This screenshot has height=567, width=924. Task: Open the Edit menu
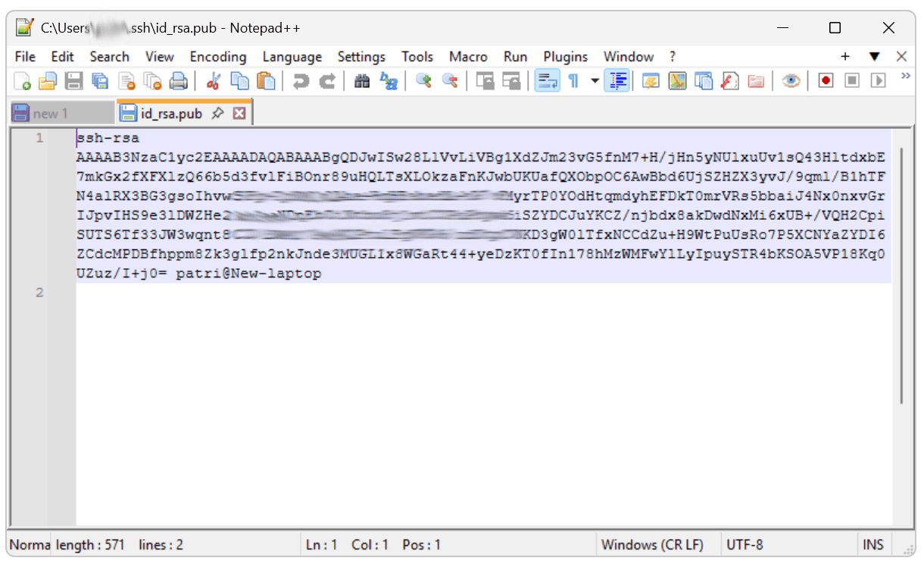click(62, 57)
